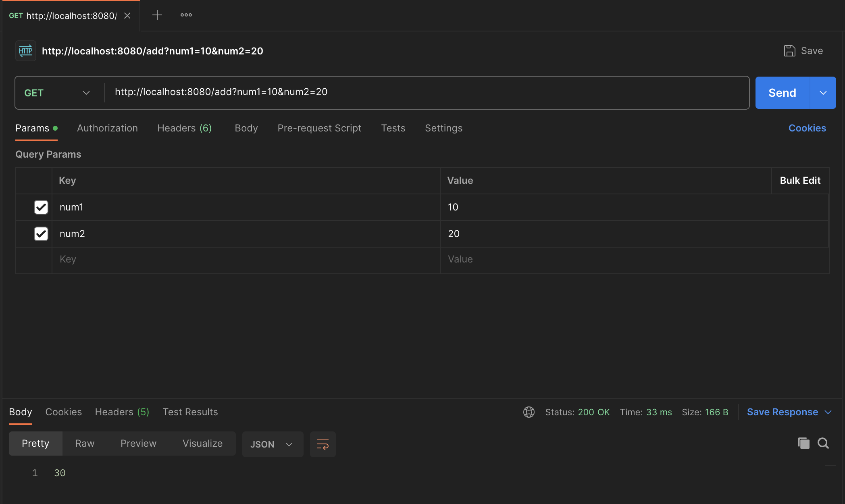Click the value cell containing 10
The height and width of the screenshot is (504, 845).
(634, 207)
